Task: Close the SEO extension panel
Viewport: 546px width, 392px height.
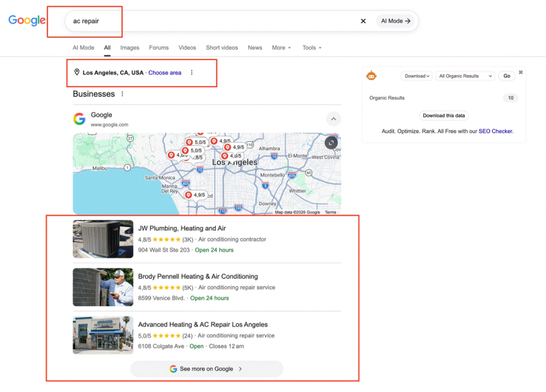Action: tap(521, 72)
